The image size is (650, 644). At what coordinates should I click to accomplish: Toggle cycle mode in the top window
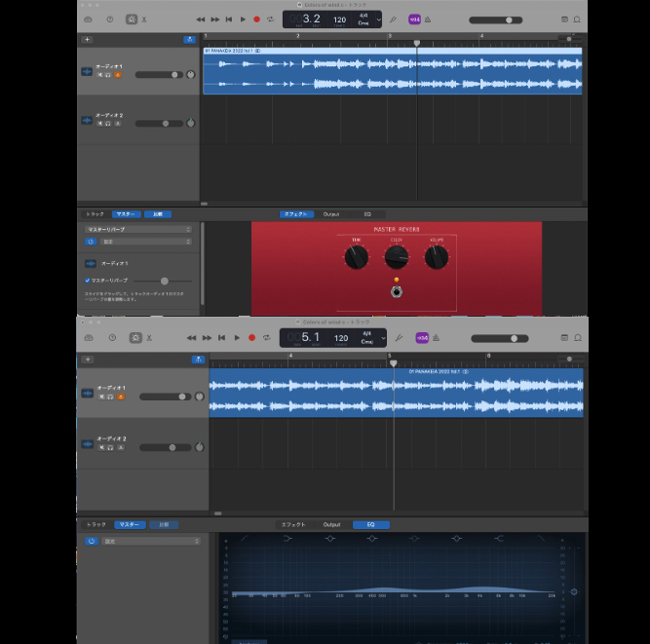pos(270,19)
